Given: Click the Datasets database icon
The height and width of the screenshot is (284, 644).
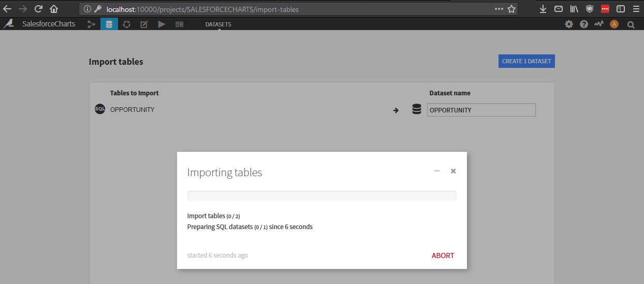Looking at the screenshot, I should pos(109,24).
